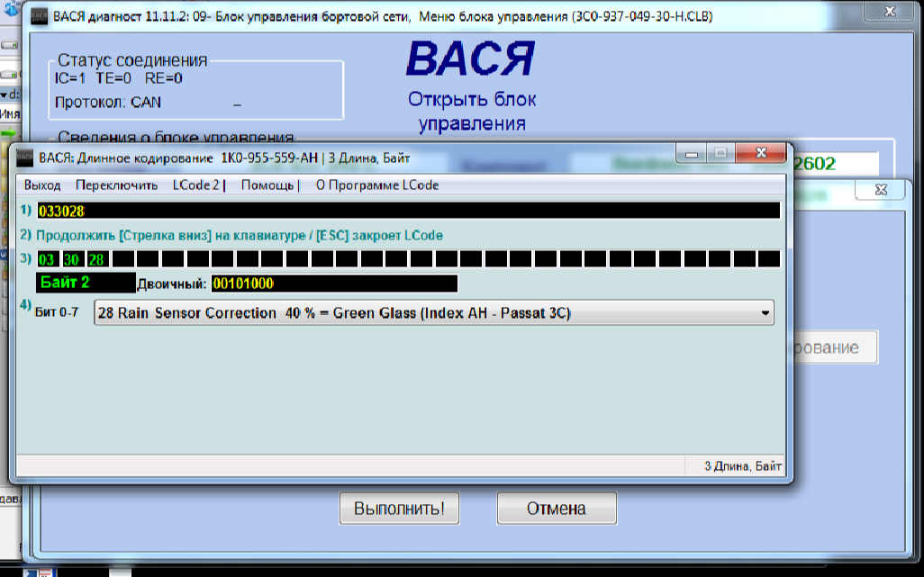This screenshot has width=924, height=577.
Task: Click the coding field showing 033028
Action: (x=408, y=211)
